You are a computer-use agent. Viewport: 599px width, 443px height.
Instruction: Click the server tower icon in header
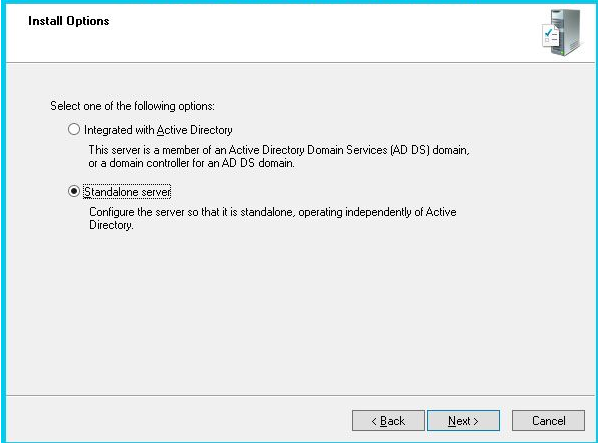point(565,32)
